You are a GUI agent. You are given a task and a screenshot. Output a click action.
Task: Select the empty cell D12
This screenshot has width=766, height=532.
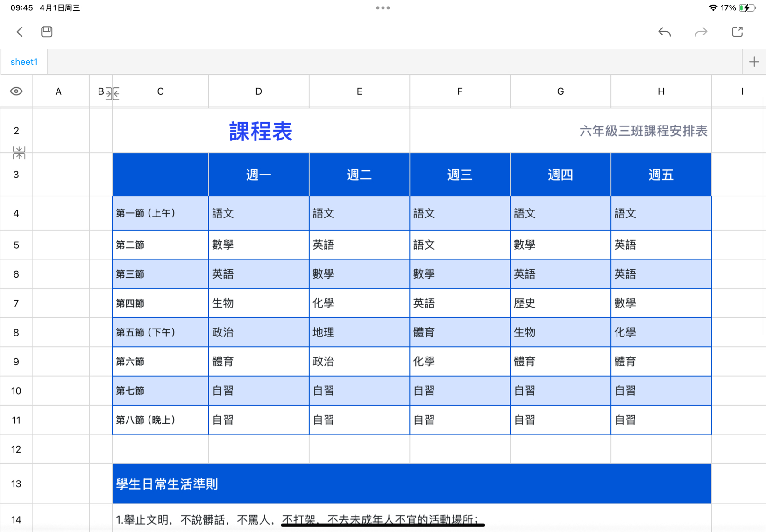tap(259, 449)
